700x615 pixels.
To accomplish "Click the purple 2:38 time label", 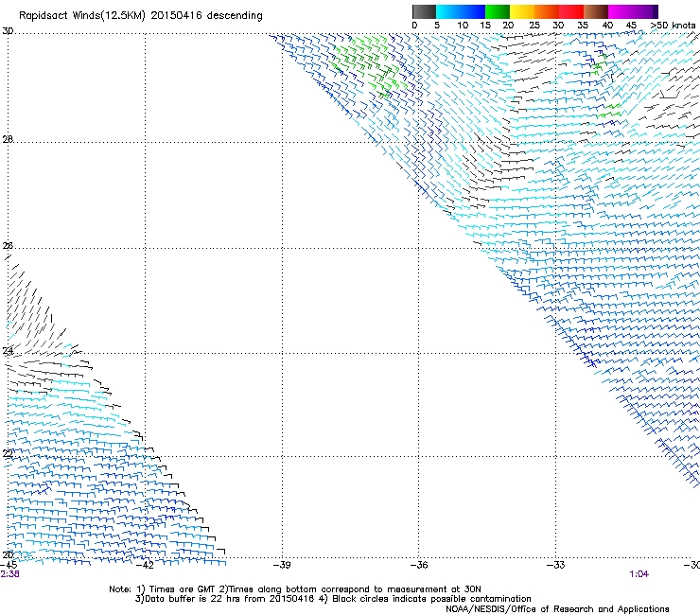I will (9, 574).
